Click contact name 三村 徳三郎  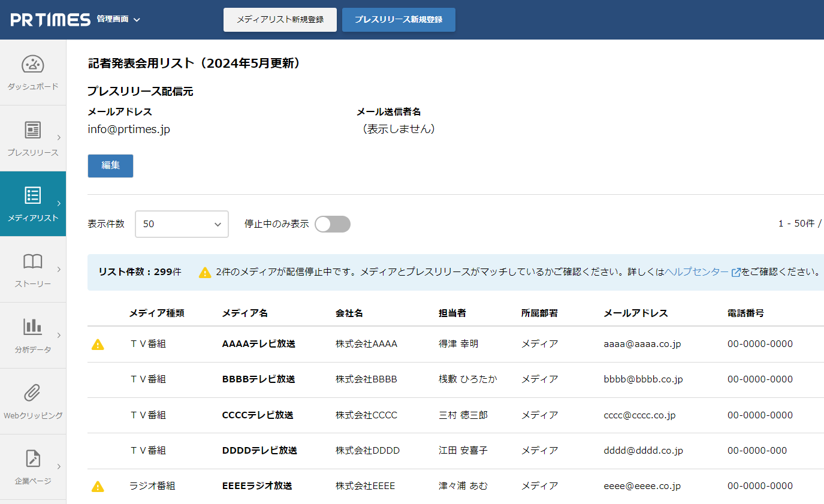[x=463, y=415]
